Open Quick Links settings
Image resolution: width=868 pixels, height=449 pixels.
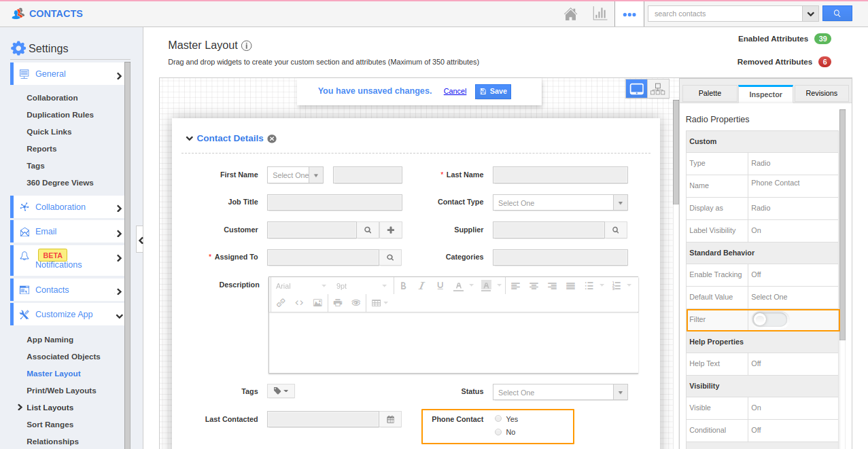49,132
